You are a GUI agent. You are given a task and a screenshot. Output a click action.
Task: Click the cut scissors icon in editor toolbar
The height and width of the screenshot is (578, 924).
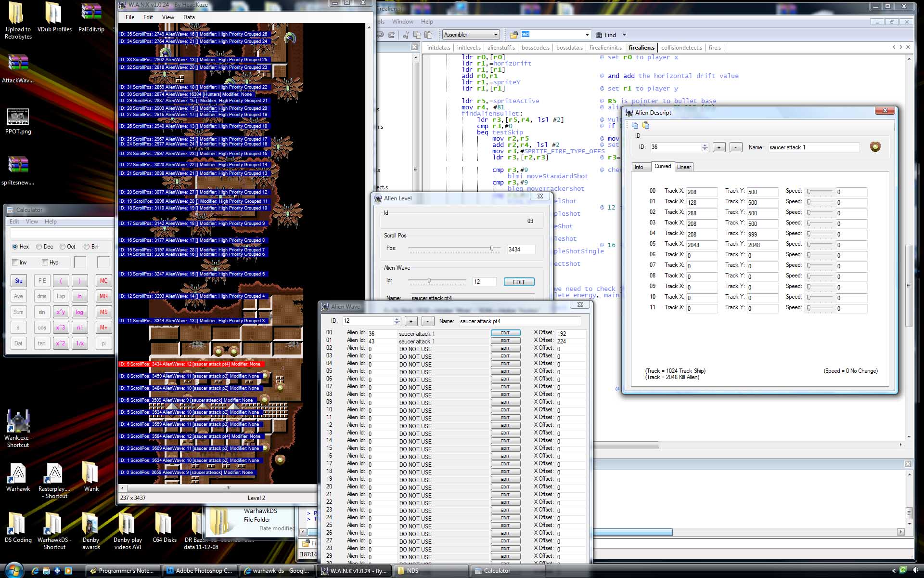pos(406,35)
